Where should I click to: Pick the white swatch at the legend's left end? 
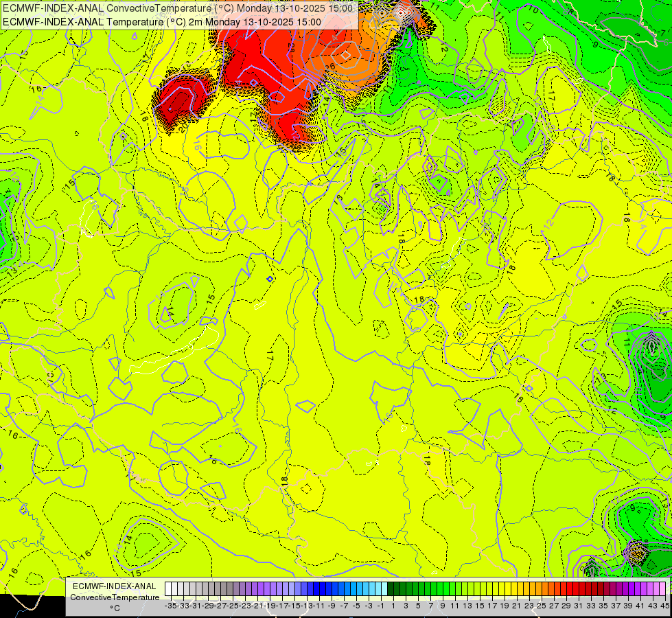[x=168, y=589]
